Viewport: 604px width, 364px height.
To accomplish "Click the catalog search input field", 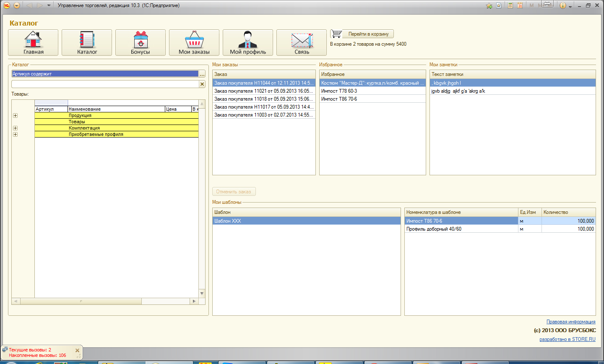I will (x=105, y=84).
